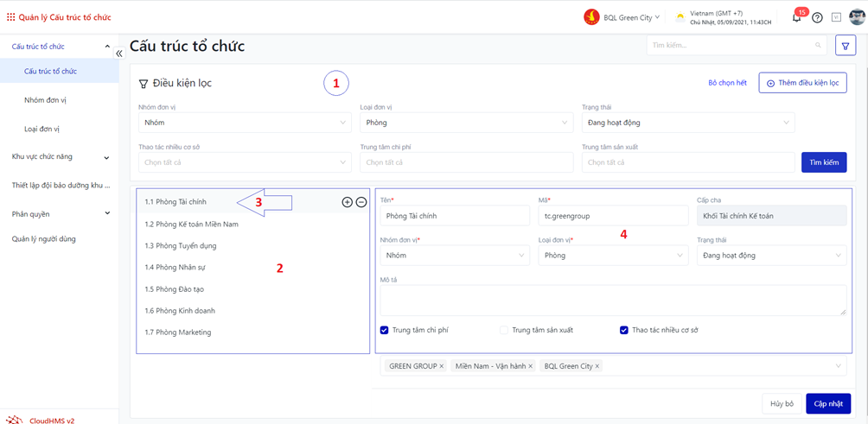
Task: Select 1.4 Phòng Nhân sự in list
Action: (x=175, y=268)
